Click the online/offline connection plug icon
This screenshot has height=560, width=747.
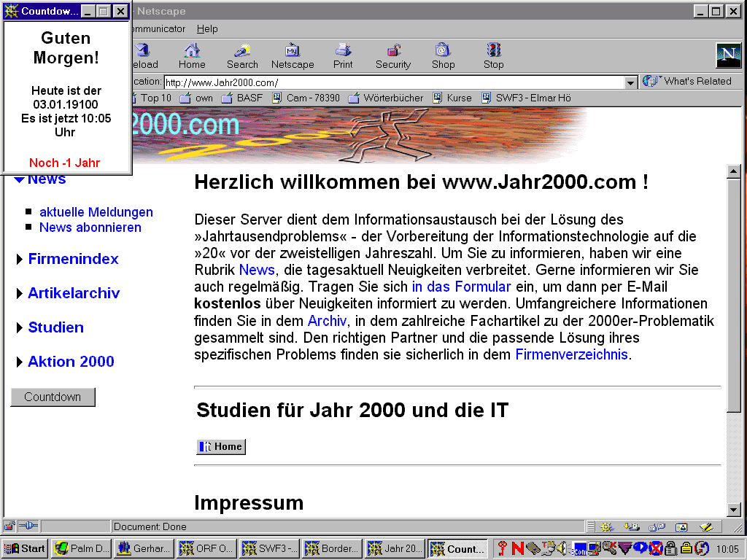pos(28,526)
